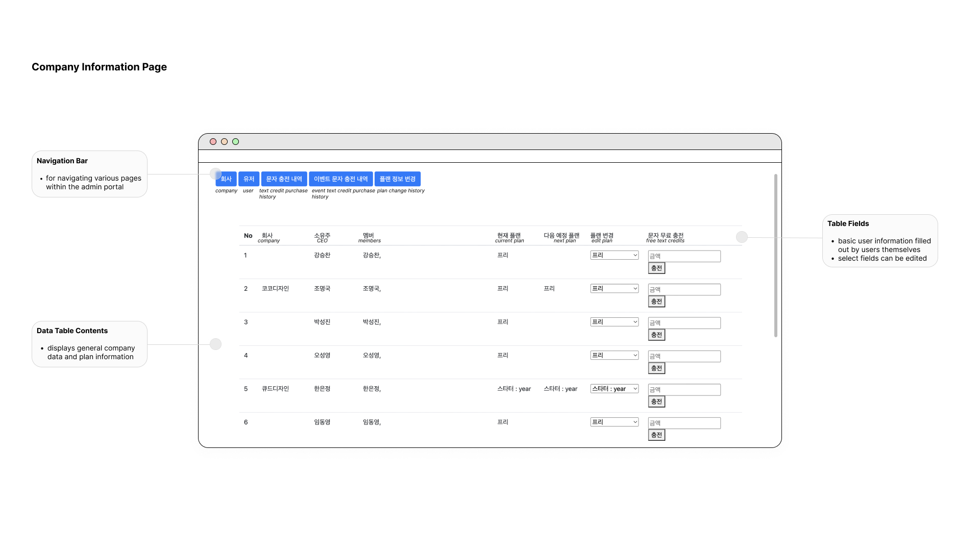Screen dimensions: 980x551
Task: Click the vertical scrollbar of the table page
Action: 776,256
